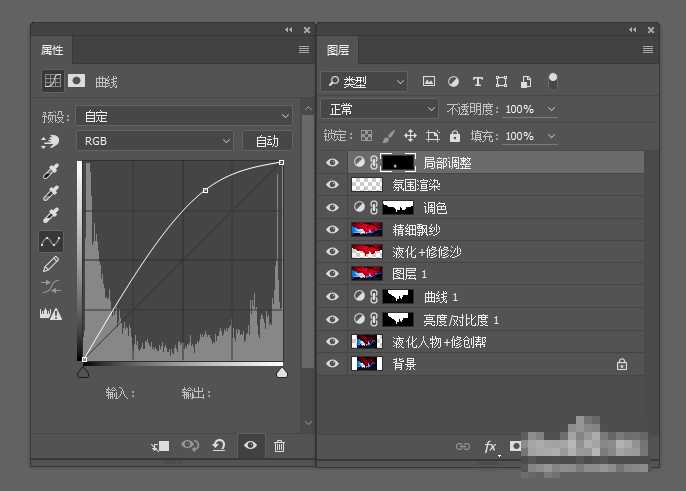Click the 自动 auto button
The height and width of the screenshot is (491, 686).
(267, 141)
